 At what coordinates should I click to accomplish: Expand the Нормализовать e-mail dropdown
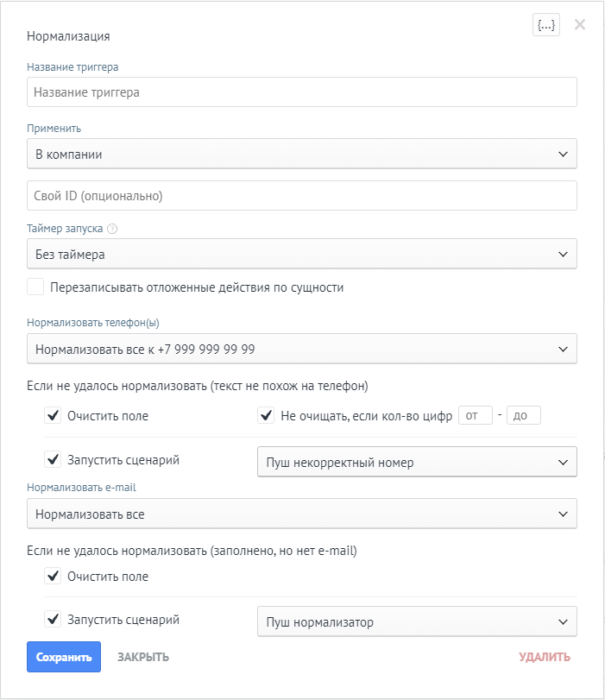(x=301, y=514)
